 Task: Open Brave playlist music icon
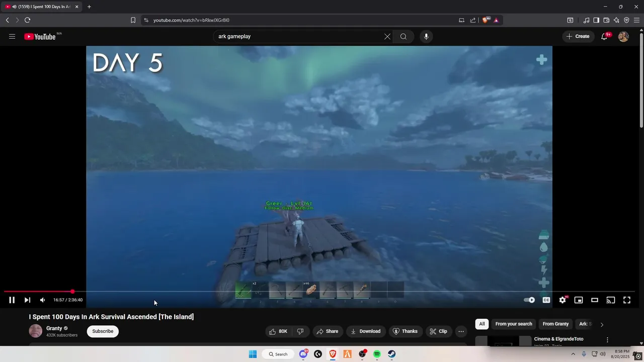pyautogui.click(x=586, y=20)
